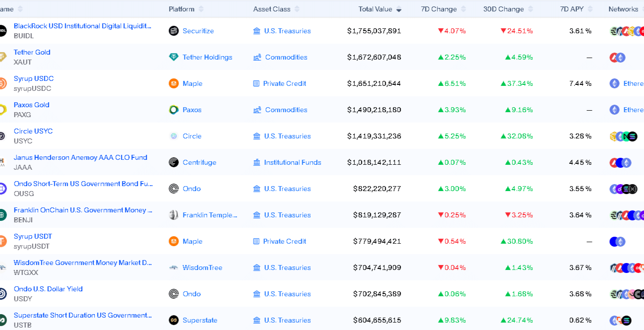The width and height of the screenshot is (644, 330).
Task: Click the Paxos platform logo icon
Action: (x=173, y=110)
